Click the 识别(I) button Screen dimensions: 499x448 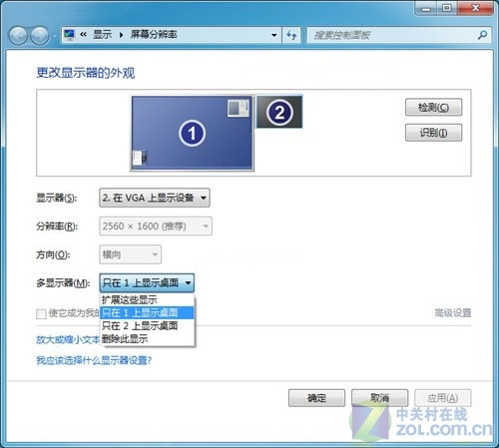[x=433, y=133]
